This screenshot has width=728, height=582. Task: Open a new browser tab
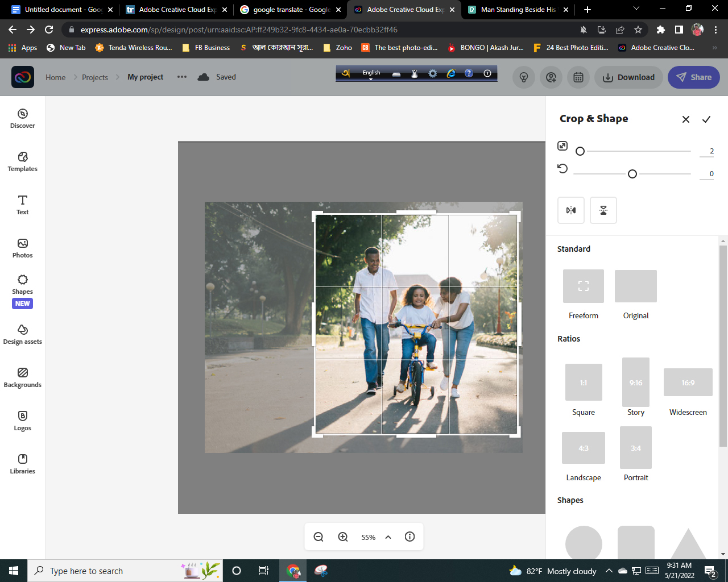tap(588, 9)
